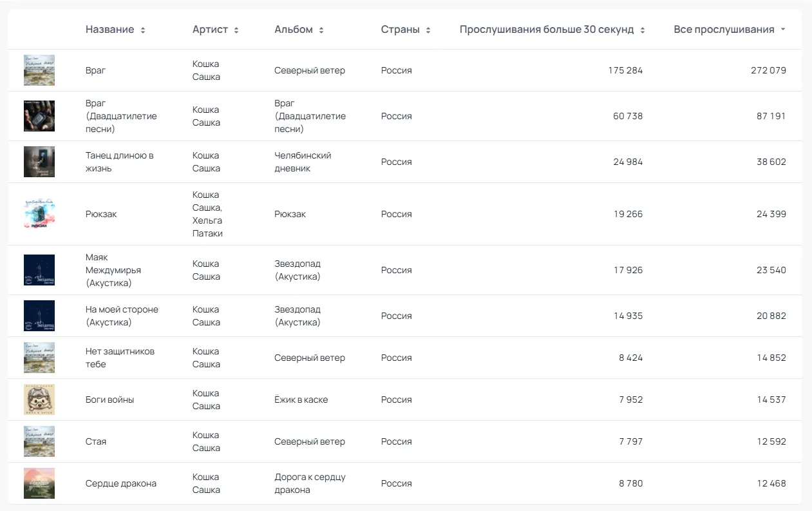Click the Челябинский дневник album name
812x511 pixels.
coord(303,162)
